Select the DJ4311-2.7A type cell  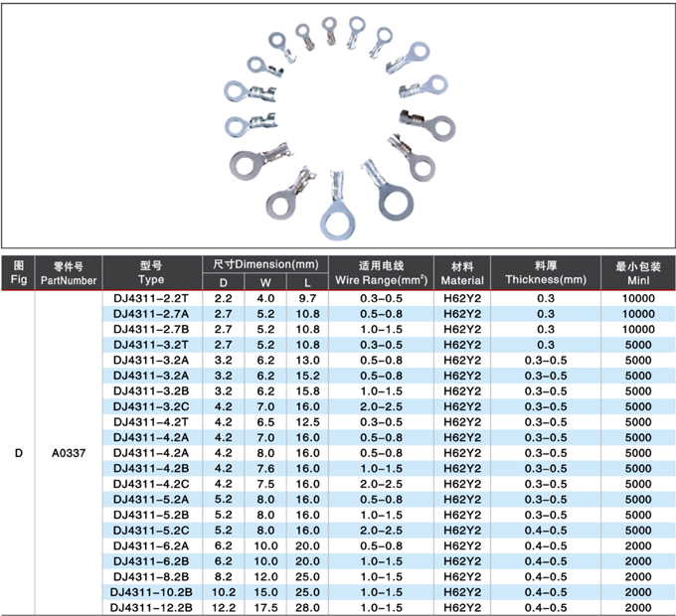(x=151, y=313)
